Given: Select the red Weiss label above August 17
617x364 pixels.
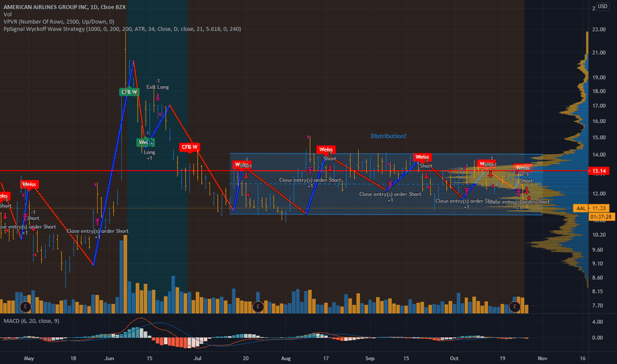Looking at the screenshot, I should [x=326, y=150].
